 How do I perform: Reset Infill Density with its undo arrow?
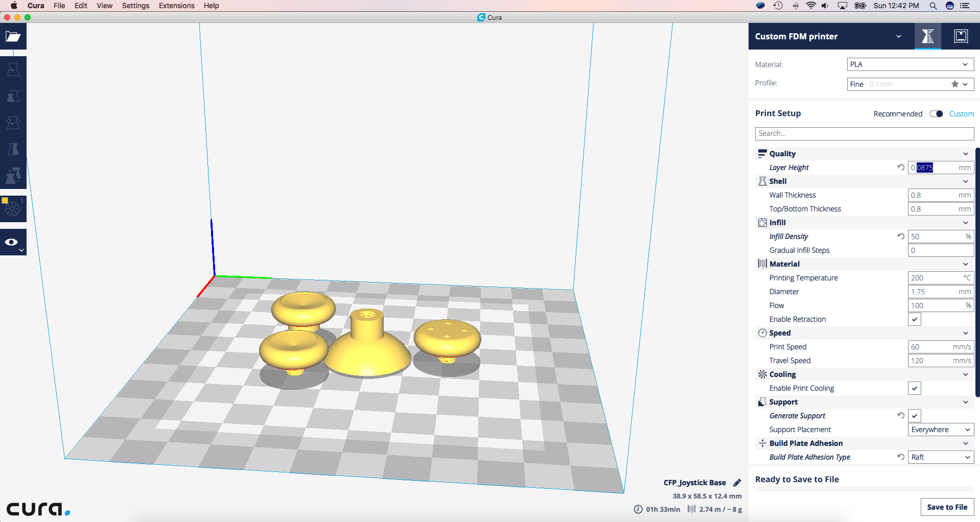point(901,236)
